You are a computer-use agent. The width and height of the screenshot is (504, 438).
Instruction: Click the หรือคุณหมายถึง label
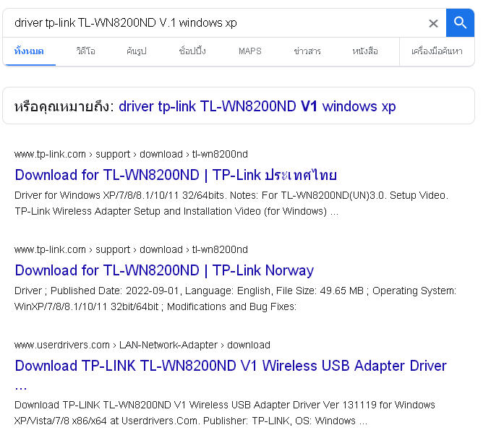(64, 106)
